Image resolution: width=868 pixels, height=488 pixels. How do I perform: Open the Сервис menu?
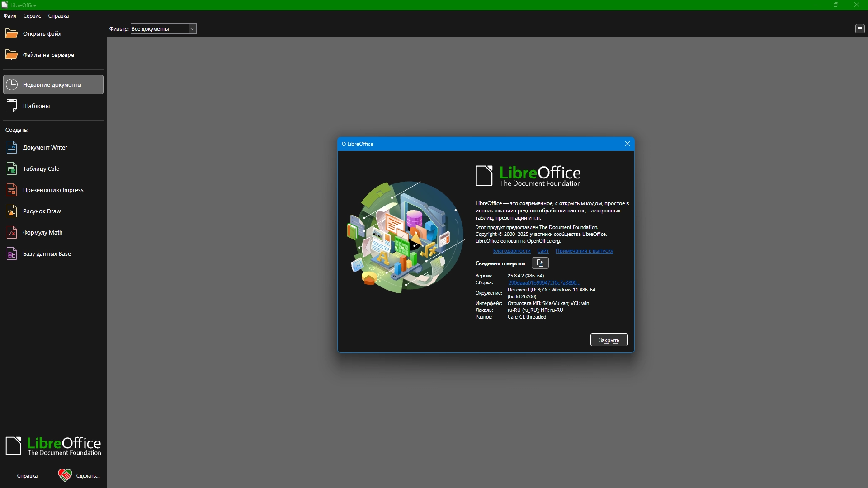tap(32, 16)
